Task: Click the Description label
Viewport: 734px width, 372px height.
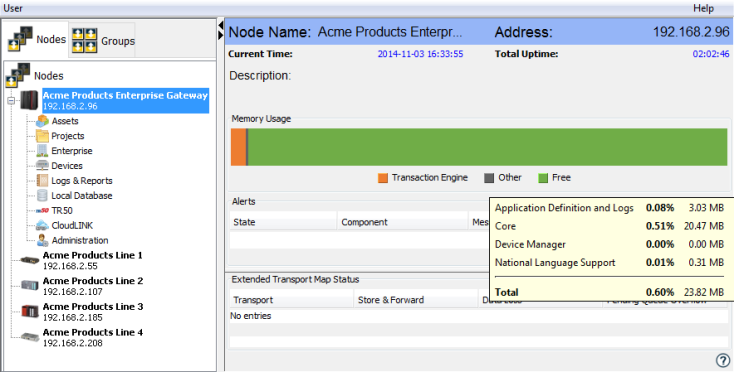Action: pos(260,76)
